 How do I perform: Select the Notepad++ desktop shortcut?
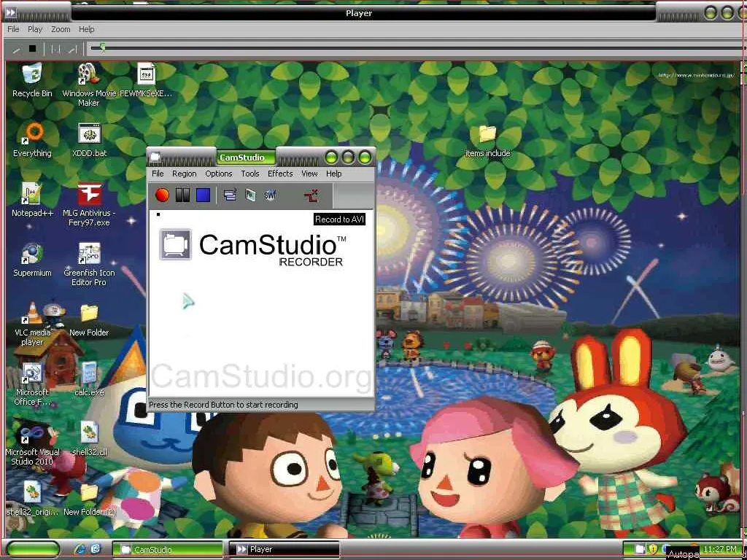pos(32,200)
